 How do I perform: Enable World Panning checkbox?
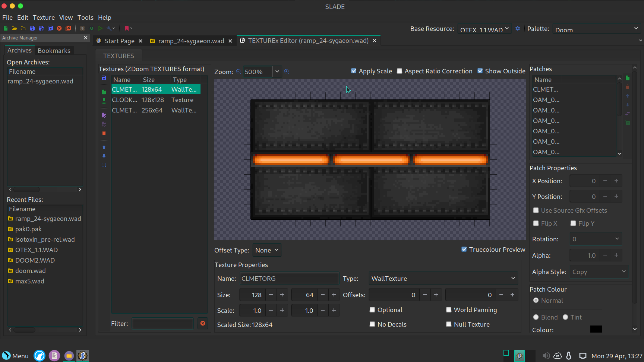point(449,309)
